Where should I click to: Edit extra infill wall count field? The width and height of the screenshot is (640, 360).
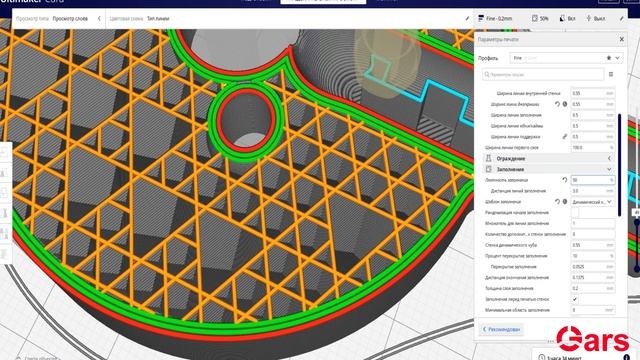(593, 234)
